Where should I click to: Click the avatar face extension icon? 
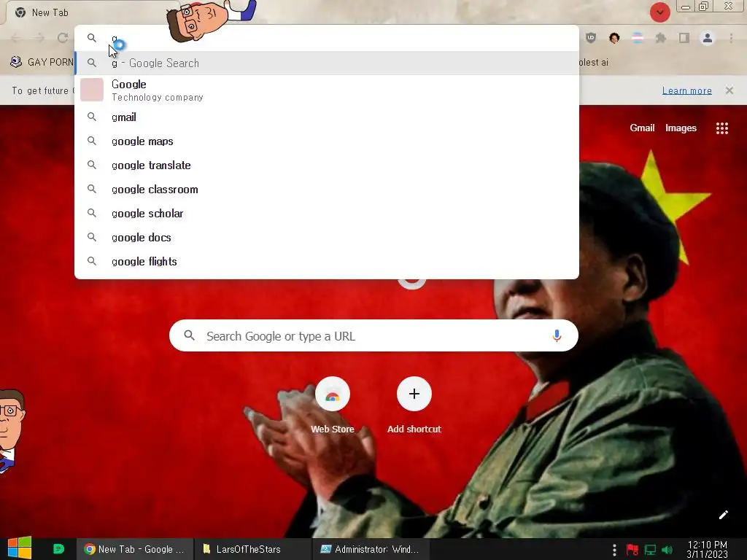(x=614, y=38)
